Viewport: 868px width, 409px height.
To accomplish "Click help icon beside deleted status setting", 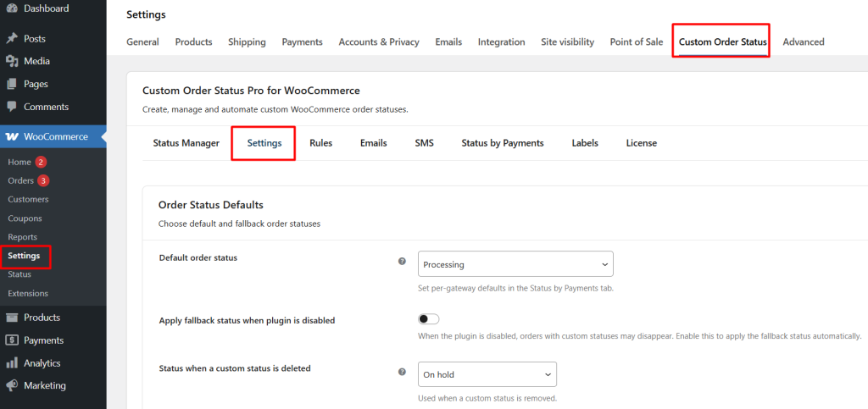I will pyautogui.click(x=402, y=372).
